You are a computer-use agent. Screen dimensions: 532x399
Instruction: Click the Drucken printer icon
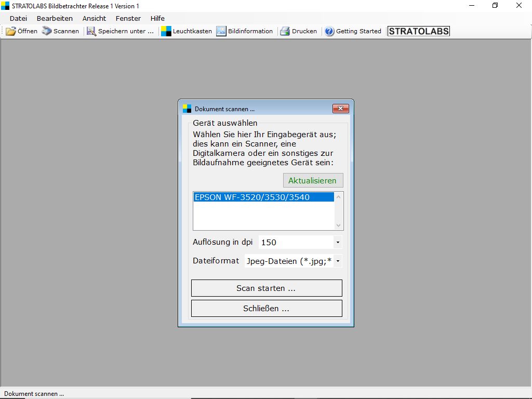(285, 31)
